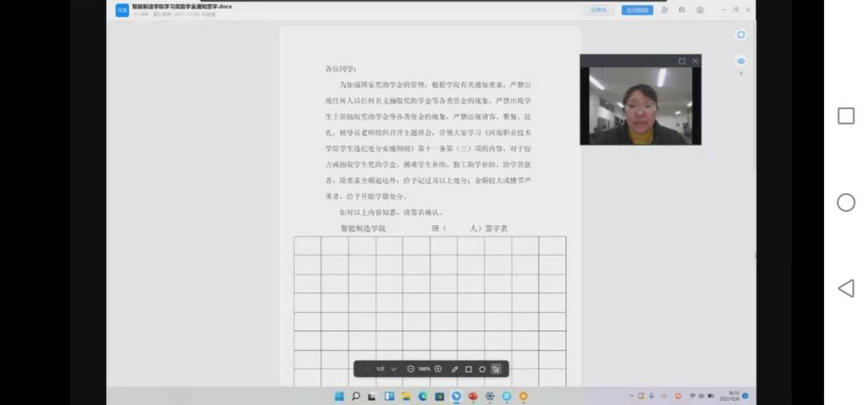Go to next page with down chevron
Viewport: 868px width, 405px height.
(x=393, y=369)
